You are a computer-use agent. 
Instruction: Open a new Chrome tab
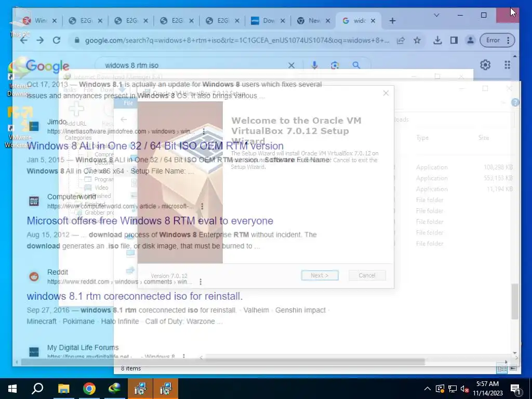[x=393, y=21]
